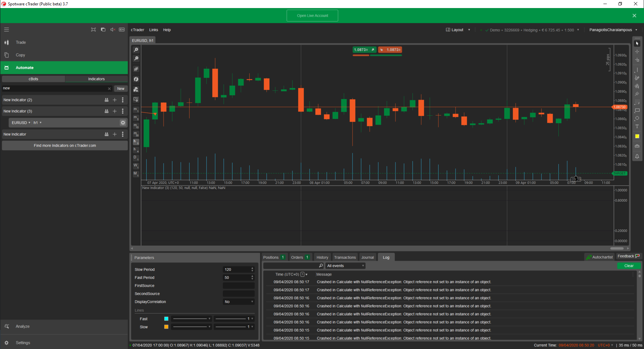Take a chart snapshot with camera icon
This screenshot has height=349, width=644.
[637, 146]
